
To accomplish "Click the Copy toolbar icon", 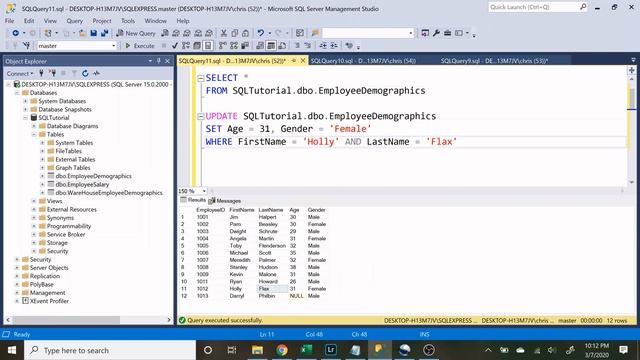I will point(235,33).
